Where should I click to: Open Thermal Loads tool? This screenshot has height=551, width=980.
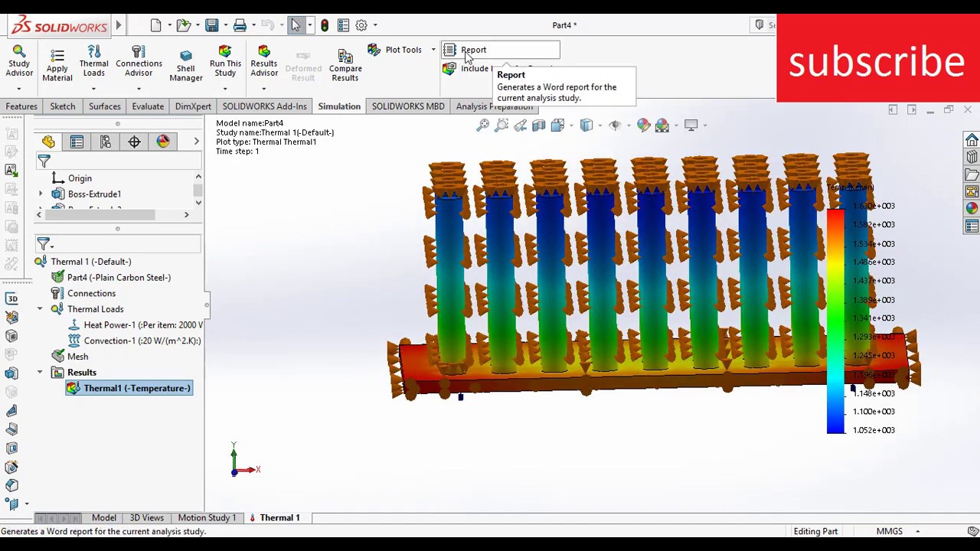(x=93, y=61)
